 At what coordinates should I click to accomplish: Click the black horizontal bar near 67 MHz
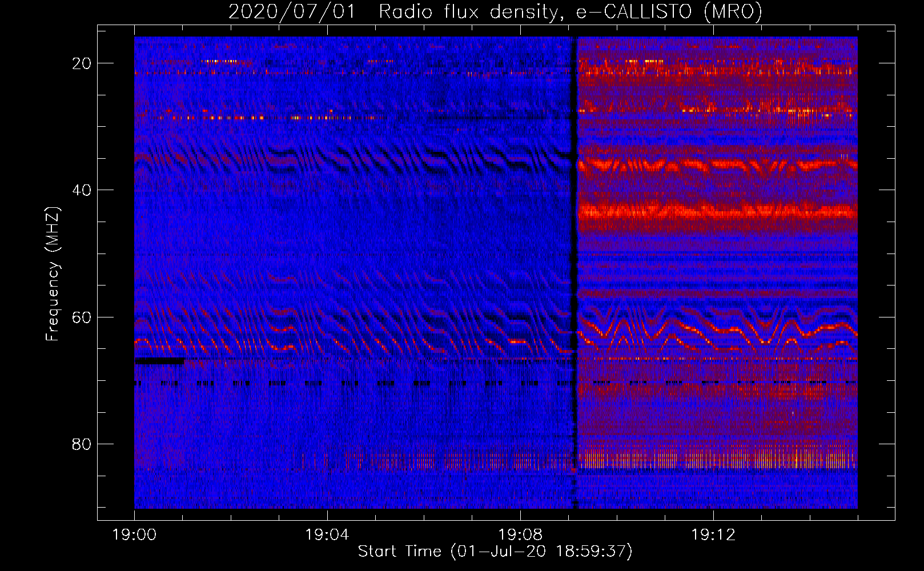click(159, 361)
